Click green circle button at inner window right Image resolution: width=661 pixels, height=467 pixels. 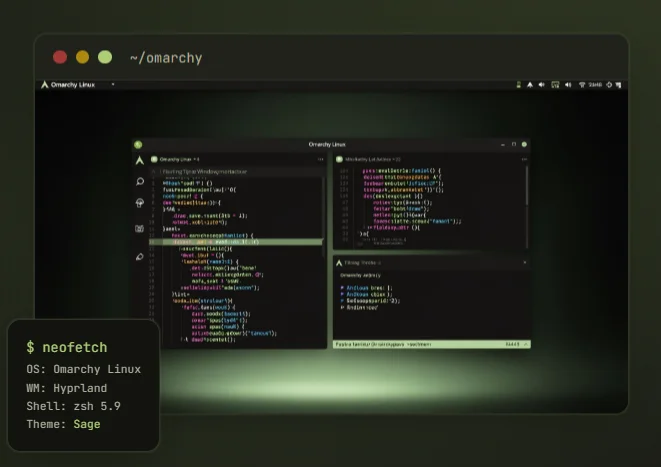pyautogui.click(x=524, y=145)
